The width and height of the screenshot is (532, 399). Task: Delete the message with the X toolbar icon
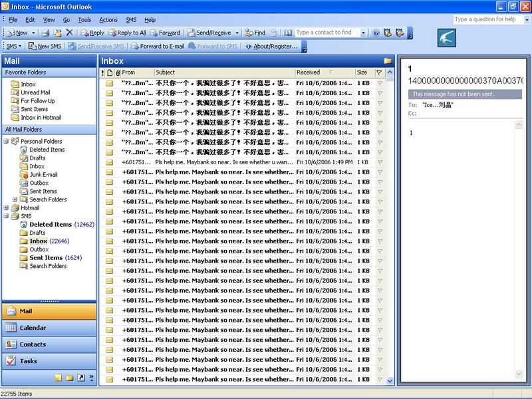[x=70, y=33]
